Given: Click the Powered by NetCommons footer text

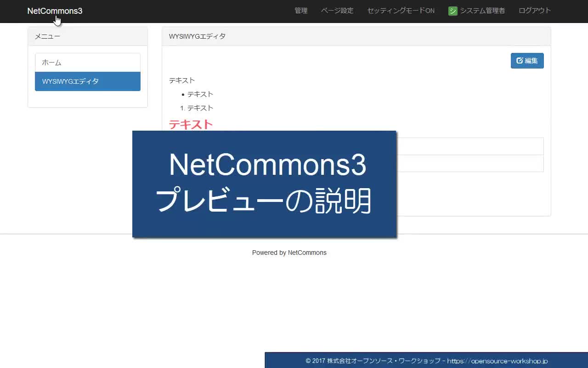Looking at the screenshot, I should point(289,253).
